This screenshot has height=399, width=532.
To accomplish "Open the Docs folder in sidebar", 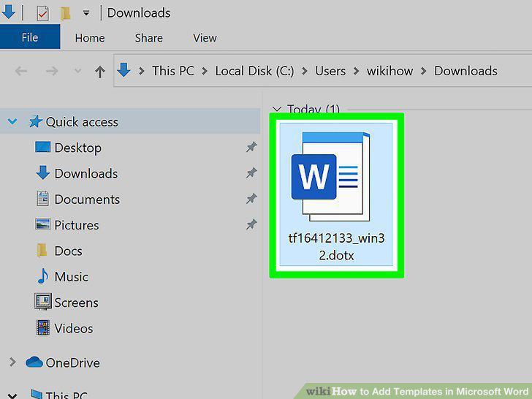I will [68, 251].
